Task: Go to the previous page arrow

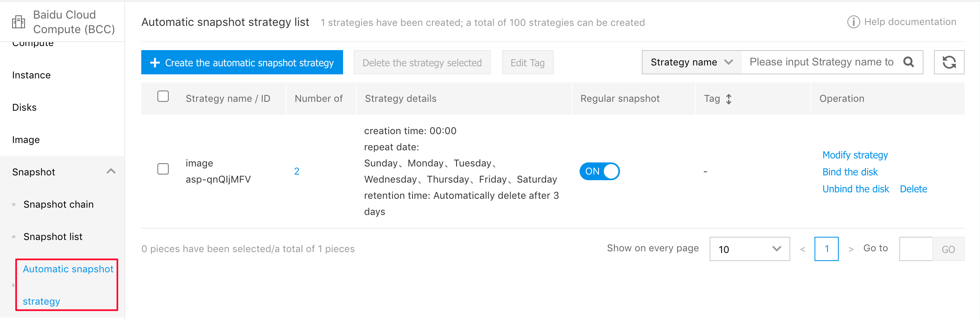Action: [803, 249]
